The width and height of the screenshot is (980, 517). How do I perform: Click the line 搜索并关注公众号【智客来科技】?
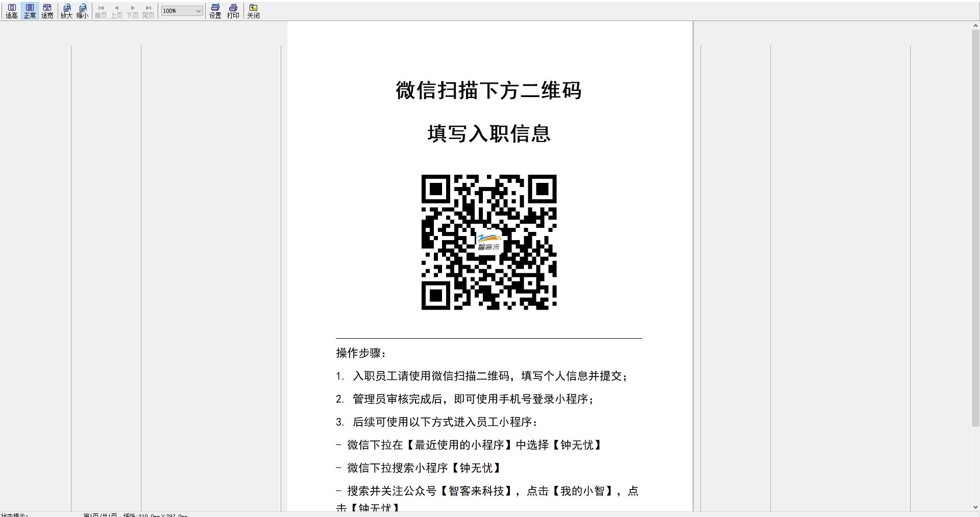(487, 491)
